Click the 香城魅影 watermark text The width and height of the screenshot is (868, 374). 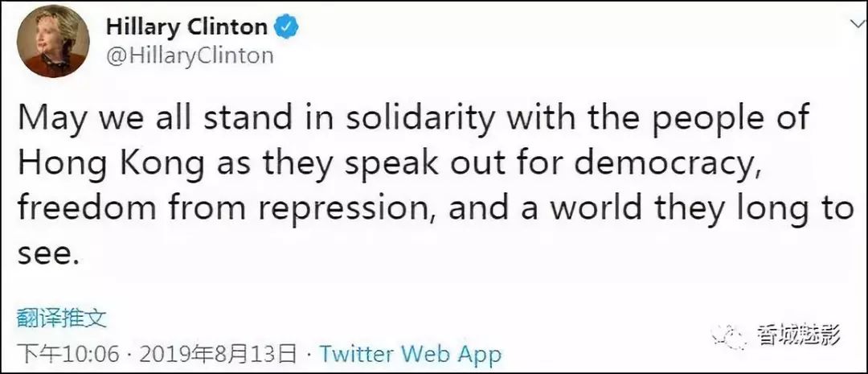pyautogui.click(x=799, y=335)
